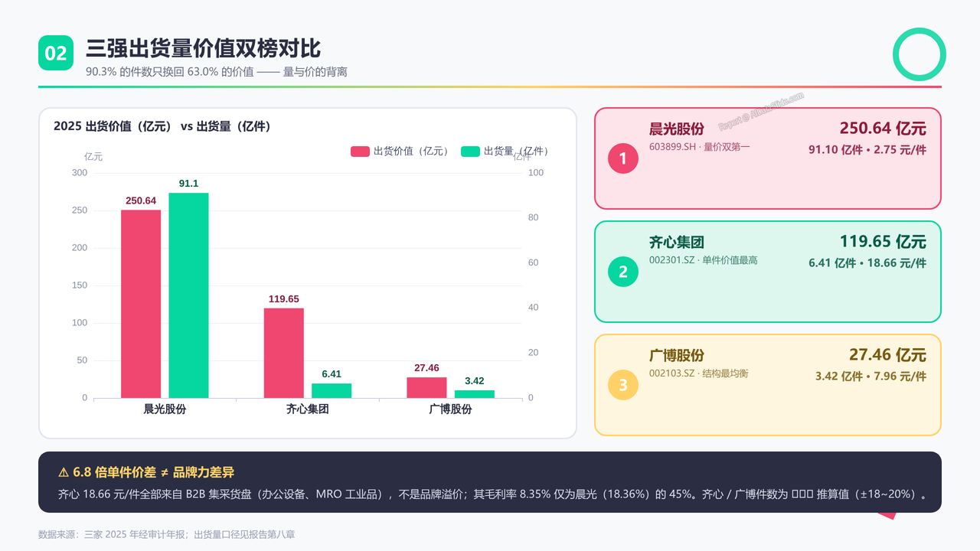Select 晨光股份 pink bar labeled 250.64
980x551 pixels.
pyautogui.click(x=141, y=304)
